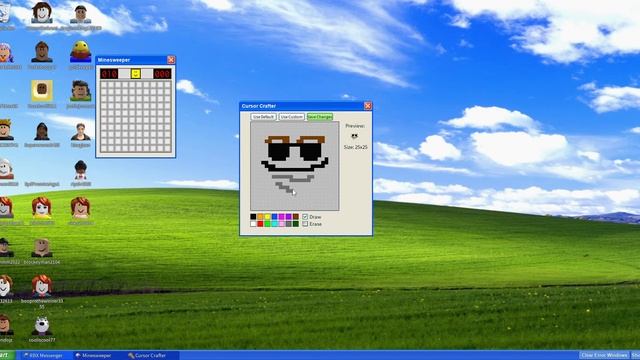
Task: Open the brockeyman2104 desktop icon
Action: tap(42, 248)
